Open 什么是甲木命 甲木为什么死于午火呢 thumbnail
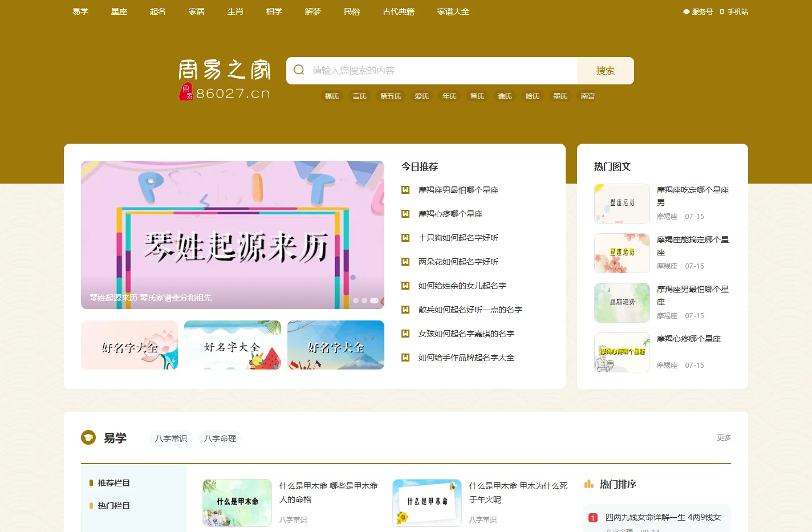 (427, 503)
